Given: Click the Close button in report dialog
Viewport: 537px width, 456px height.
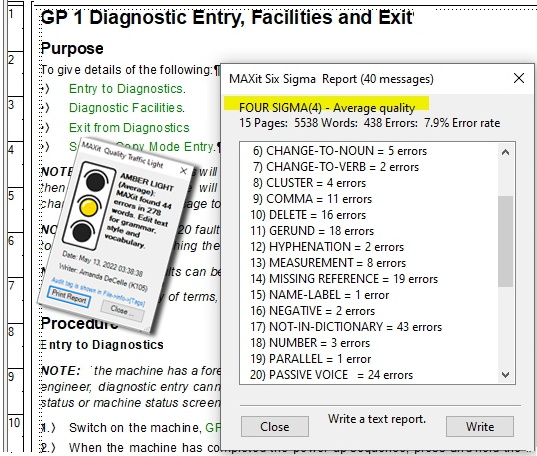Looking at the screenshot, I should click(275, 427).
